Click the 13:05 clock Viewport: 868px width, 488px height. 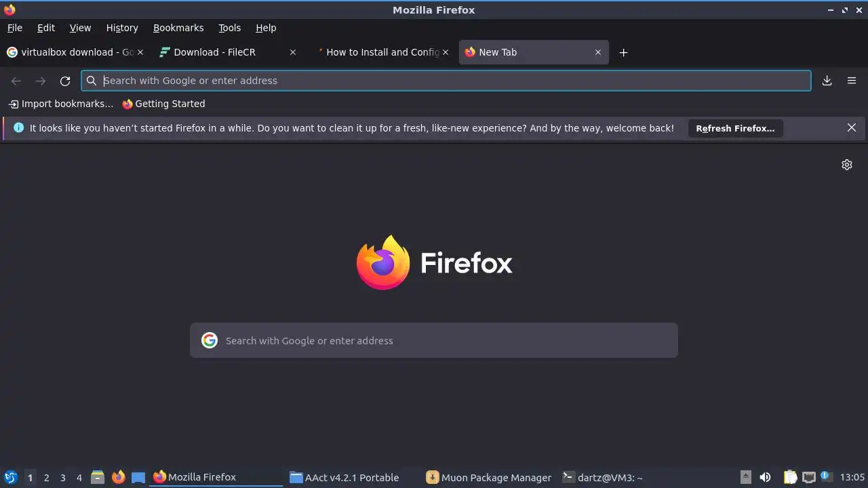852,477
